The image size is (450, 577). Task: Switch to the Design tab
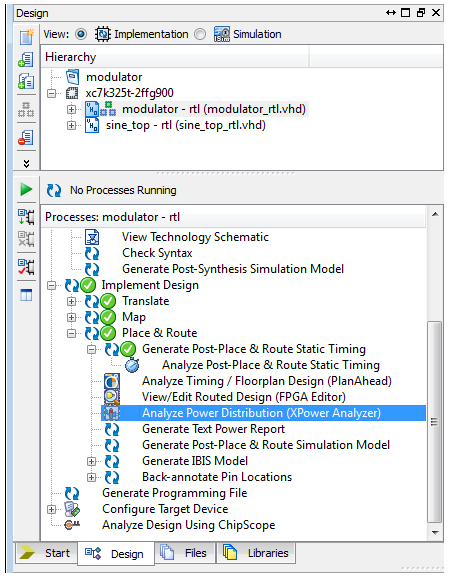tap(116, 553)
